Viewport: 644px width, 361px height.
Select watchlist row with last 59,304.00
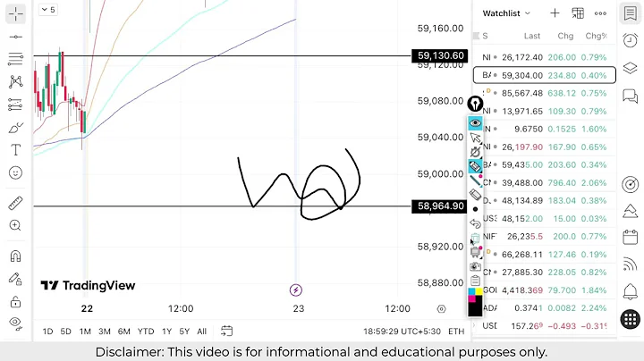coord(545,75)
